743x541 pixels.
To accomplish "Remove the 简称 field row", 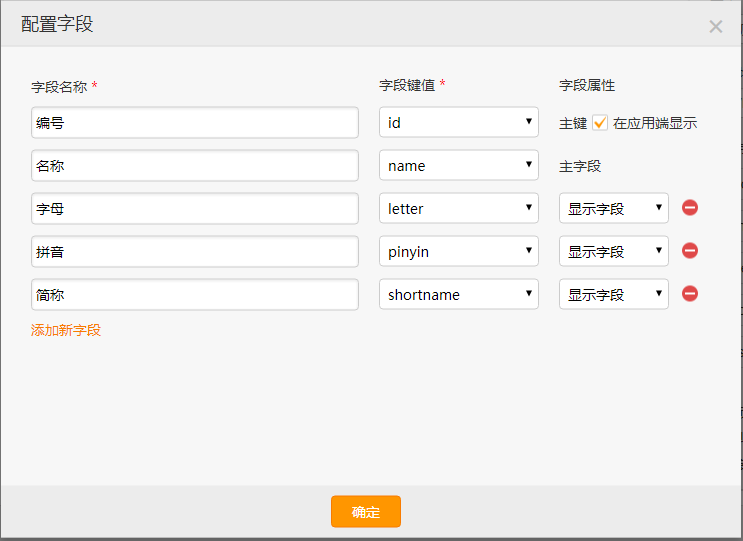I will pos(689,294).
